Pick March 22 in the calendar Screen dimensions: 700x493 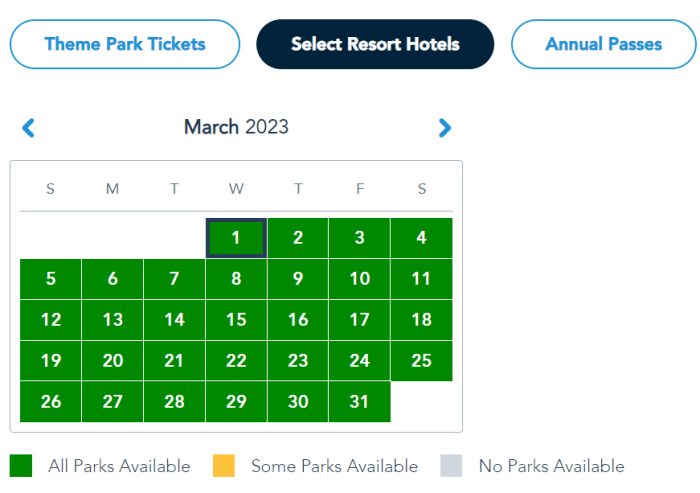point(236,361)
